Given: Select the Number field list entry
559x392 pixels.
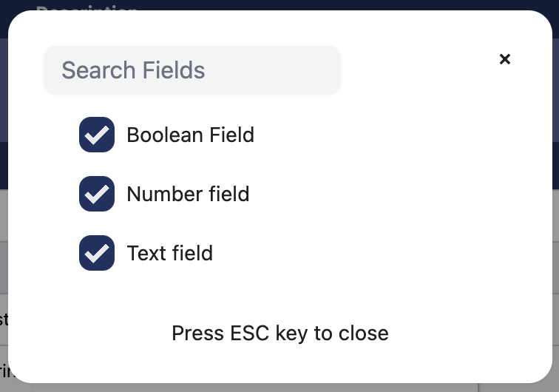Looking at the screenshot, I should [x=188, y=194].
